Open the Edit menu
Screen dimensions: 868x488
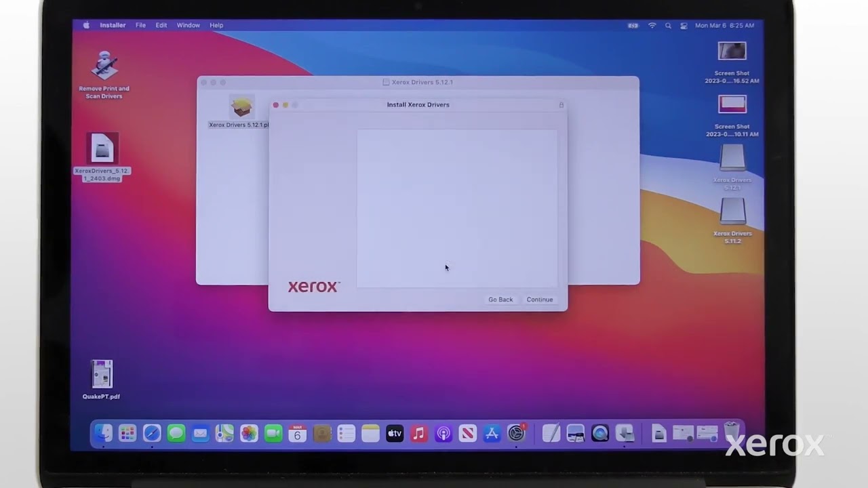tap(161, 25)
